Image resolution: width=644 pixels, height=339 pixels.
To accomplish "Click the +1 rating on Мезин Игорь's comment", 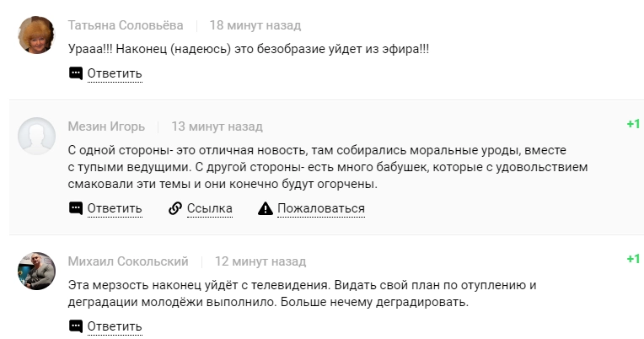I will tap(633, 125).
